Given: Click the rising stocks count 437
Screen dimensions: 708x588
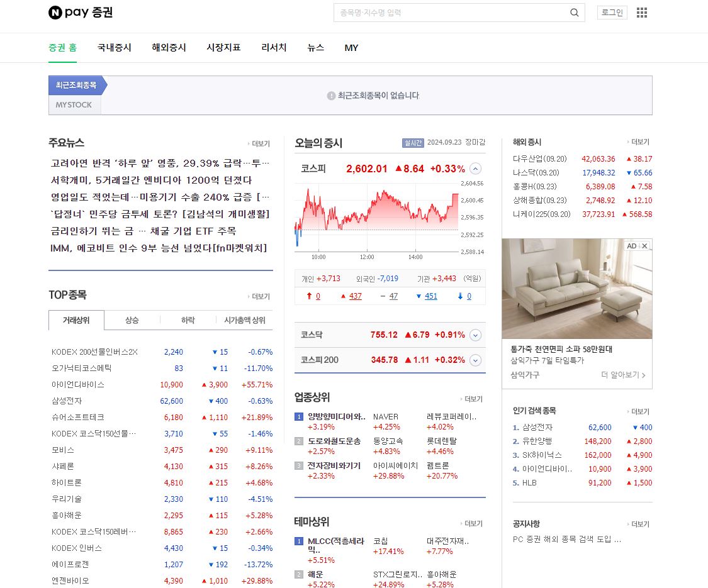Looking at the screenshot, I should [x=356, y=296].
